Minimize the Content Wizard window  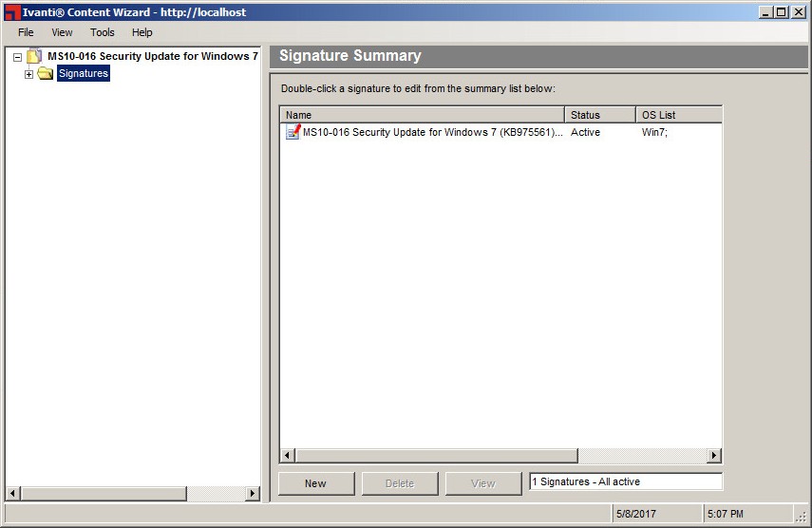click(x=765, y=12)
